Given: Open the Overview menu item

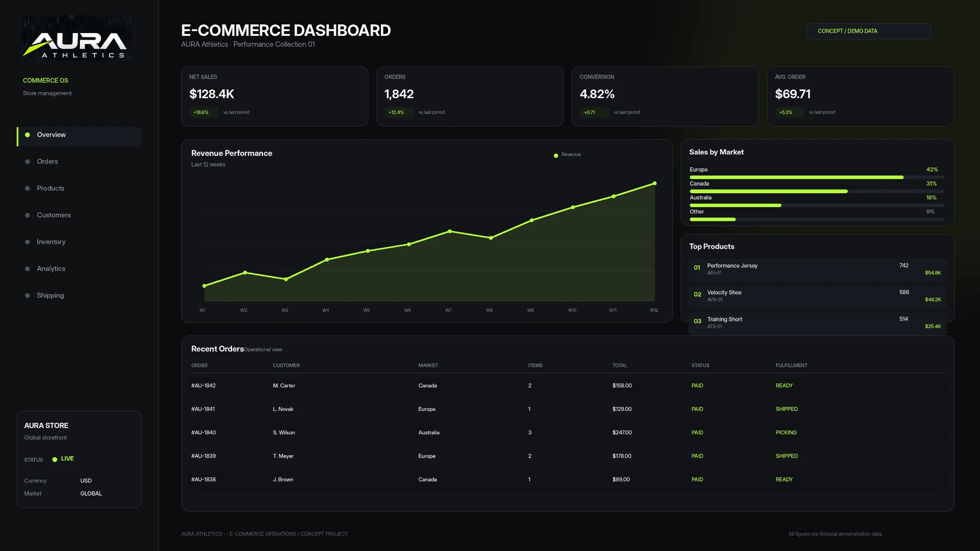Looking at the screenshot, I should point(79,136).
